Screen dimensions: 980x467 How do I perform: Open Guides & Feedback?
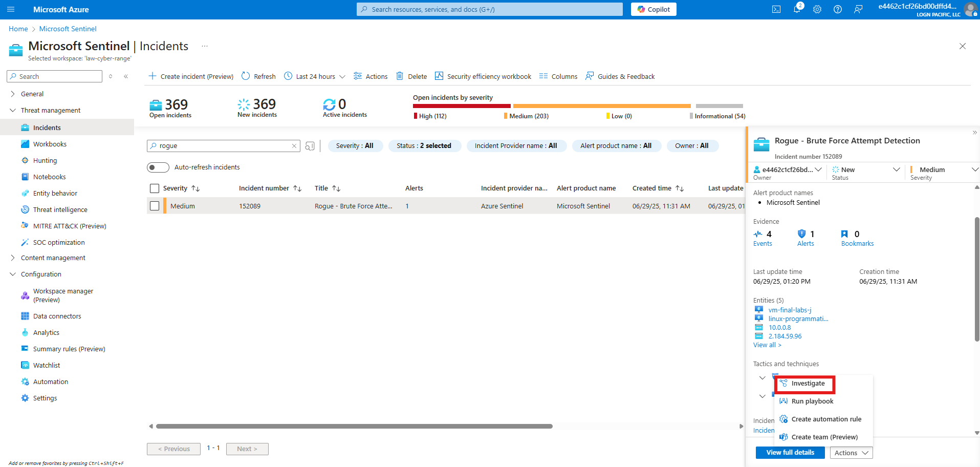coord(620,76)
